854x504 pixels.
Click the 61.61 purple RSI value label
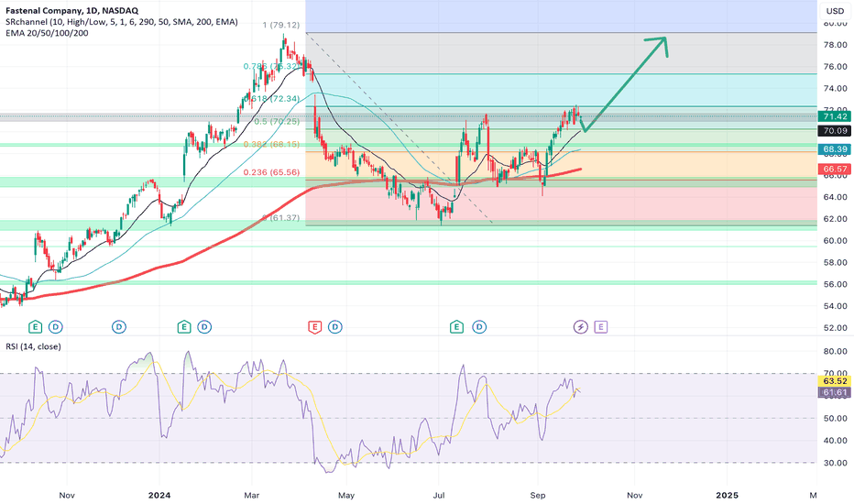pos(835,392)
